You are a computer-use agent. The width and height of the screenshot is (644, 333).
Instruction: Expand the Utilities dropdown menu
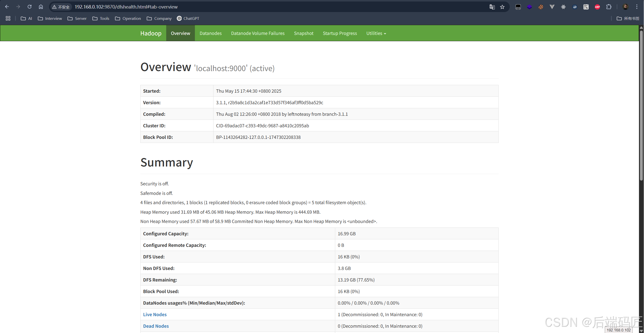376,33
